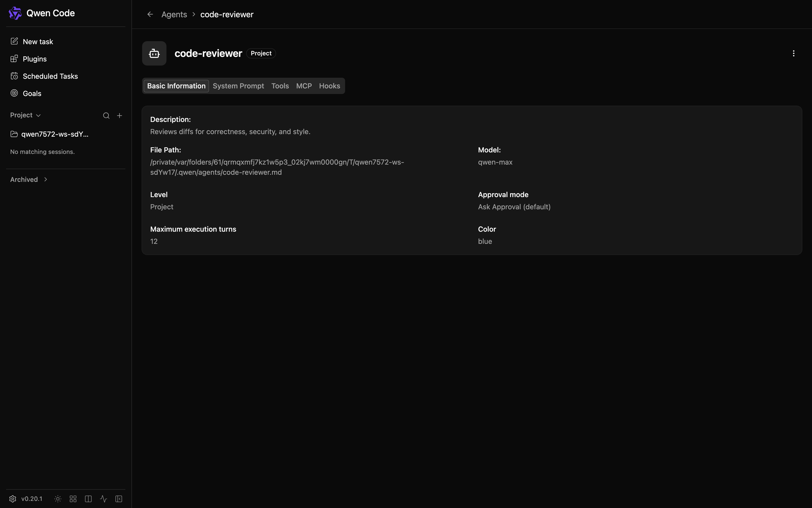
Task: Click the Agents breadcrumb link
Action: (x=174, y=14)
